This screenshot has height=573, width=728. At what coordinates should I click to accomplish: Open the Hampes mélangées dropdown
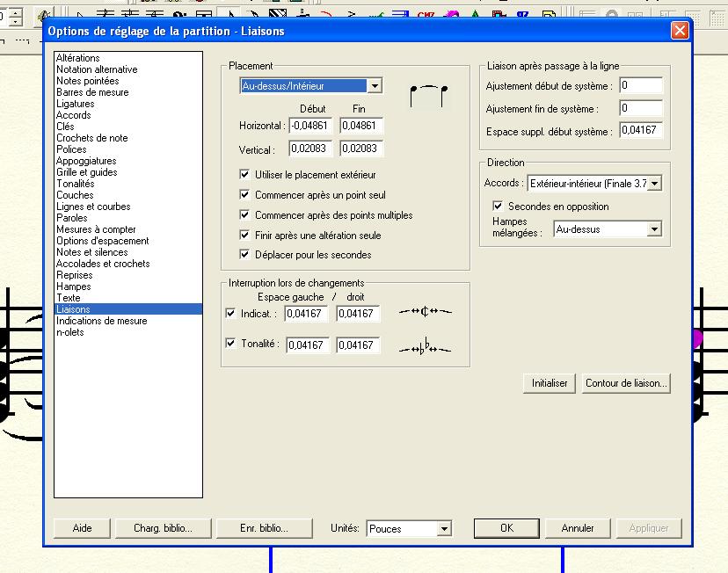[654, 229]
